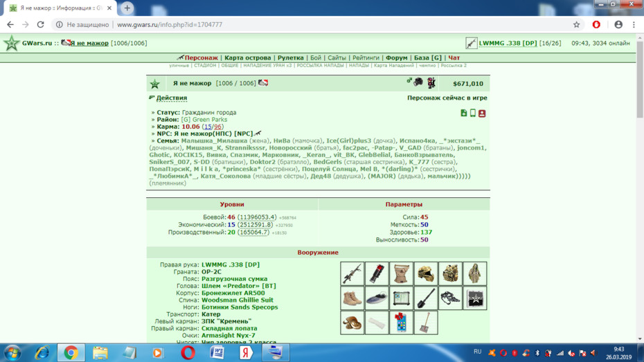Open the Chrome menu with three dots
The image size is (644, 362).
pos(634,25)
